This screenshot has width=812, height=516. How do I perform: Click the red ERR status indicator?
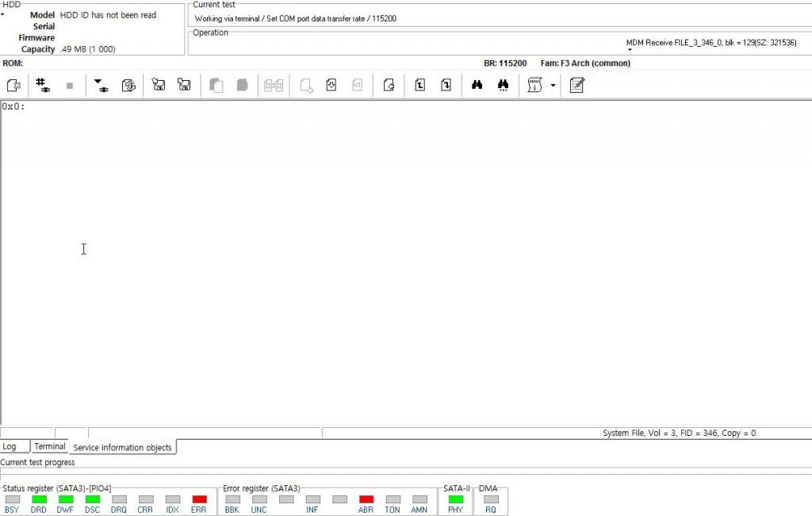click(x=199, y=499)
